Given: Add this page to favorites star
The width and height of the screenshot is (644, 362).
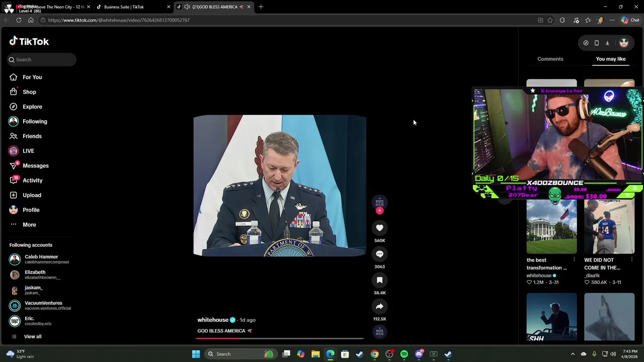Looking at the screenshot, I should [x=550, y=20].
